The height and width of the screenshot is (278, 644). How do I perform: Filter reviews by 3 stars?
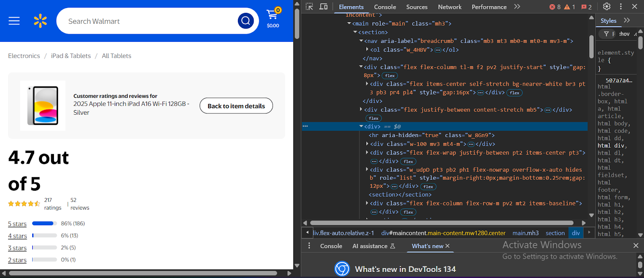point(17,248)
